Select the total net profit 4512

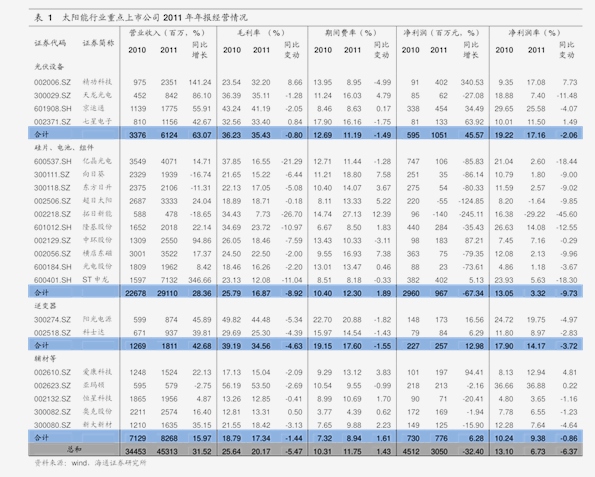[x=411, y=452]
